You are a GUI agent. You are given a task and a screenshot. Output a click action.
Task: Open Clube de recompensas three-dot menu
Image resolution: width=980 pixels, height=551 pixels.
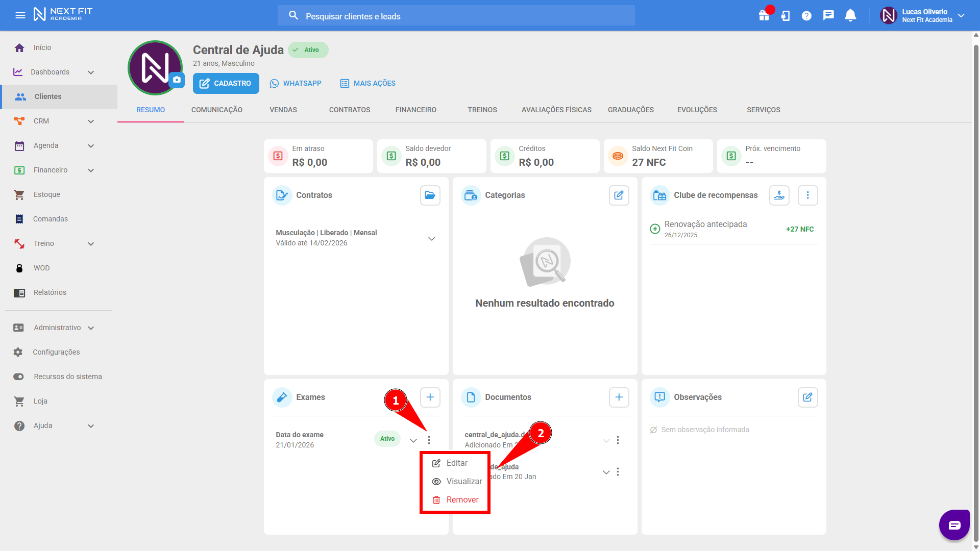[x=807, y=195]
